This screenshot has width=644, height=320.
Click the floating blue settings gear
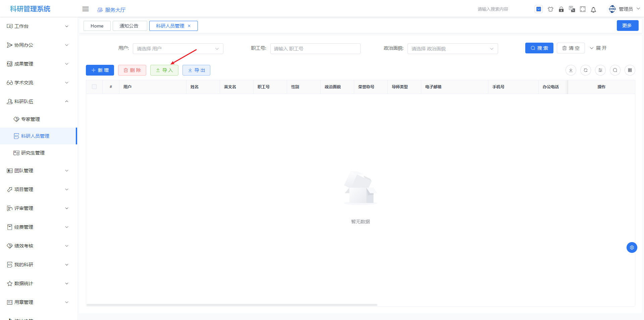[x=632, y=247]
